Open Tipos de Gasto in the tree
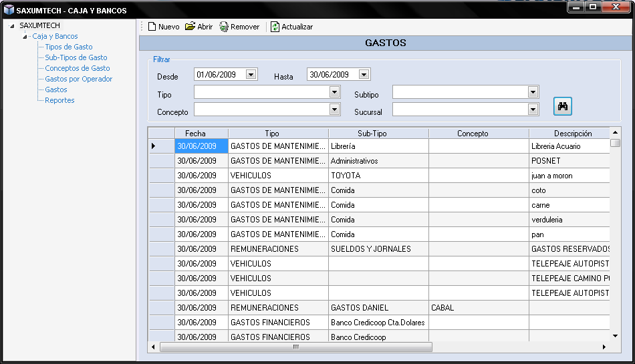Viewport: 635px width, 364px height. pyautogui.click(x=68, y=47)
